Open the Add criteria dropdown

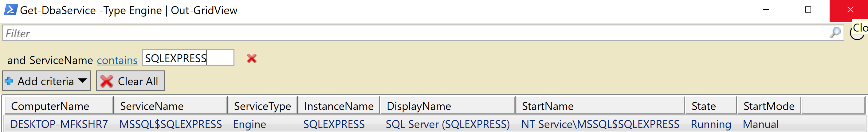tap(46, 81)
